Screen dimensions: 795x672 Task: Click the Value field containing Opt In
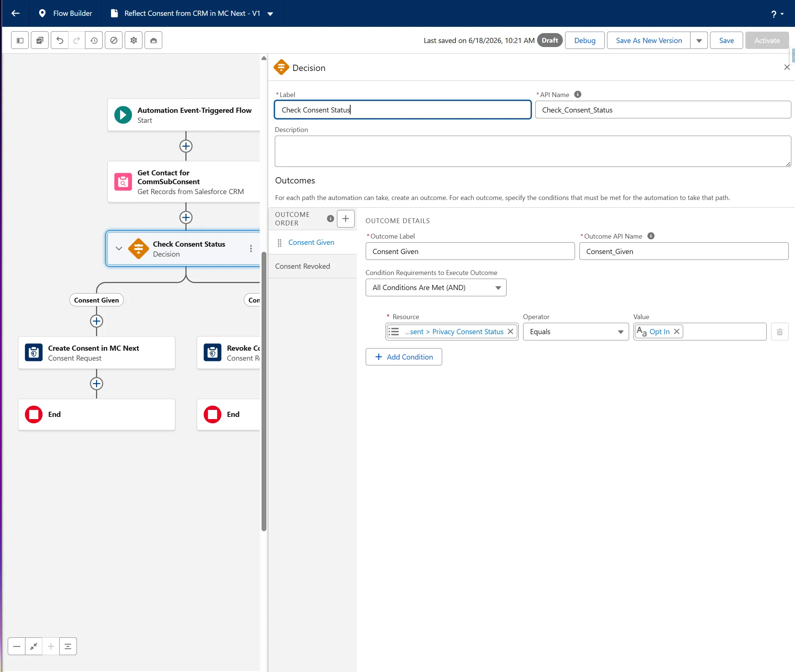pyautogui.click(x=700, y=332)
